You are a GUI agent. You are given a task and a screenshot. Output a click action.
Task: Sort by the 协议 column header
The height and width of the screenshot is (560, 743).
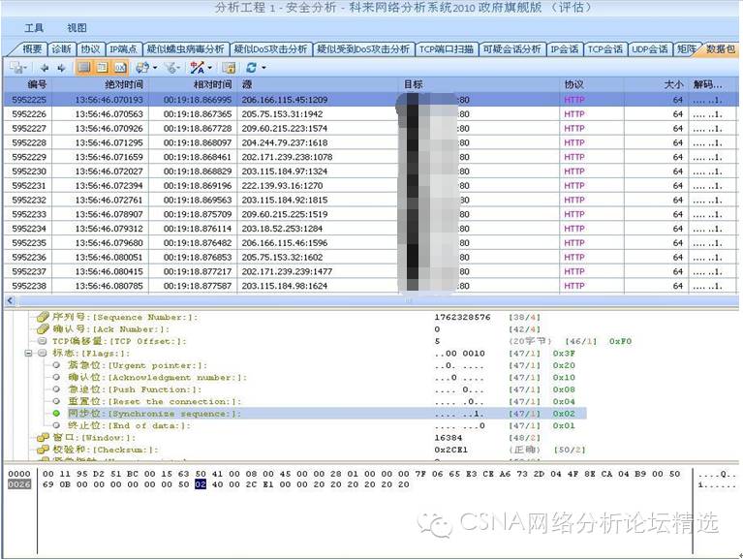[574, 84]
